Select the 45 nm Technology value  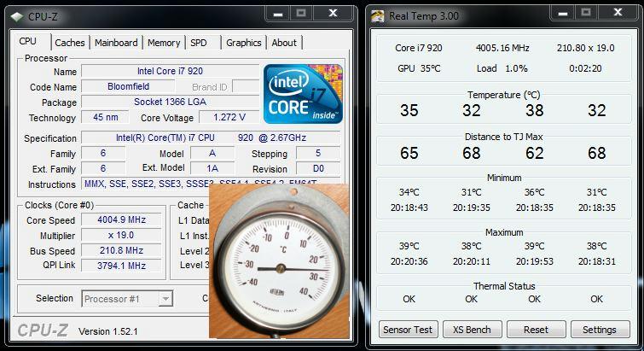pos(105,117)
